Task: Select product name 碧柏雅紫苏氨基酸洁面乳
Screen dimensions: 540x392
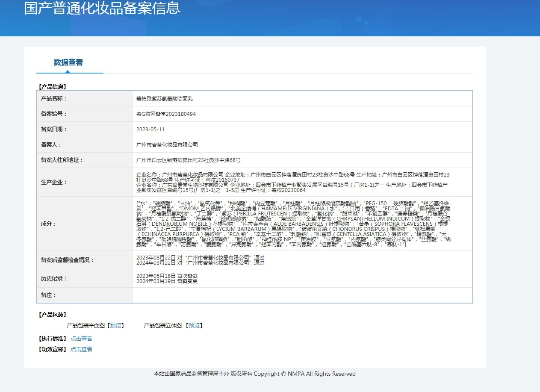Action: click(x=165, y=99)
